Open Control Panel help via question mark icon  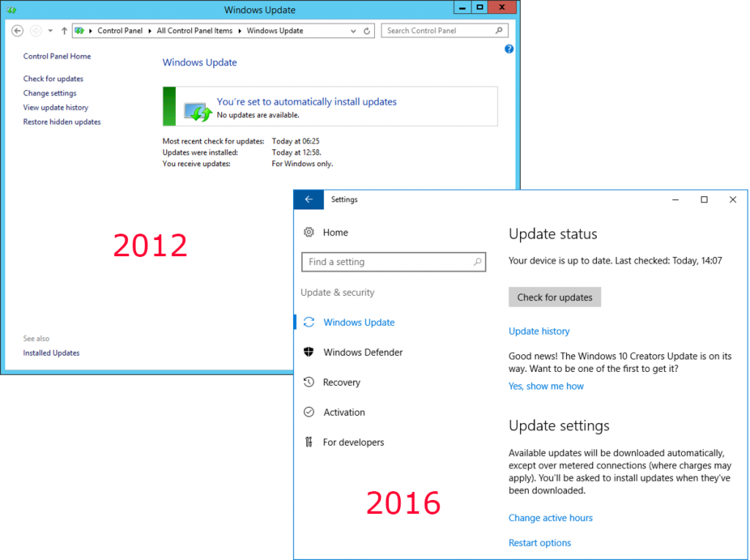point(509,49)
